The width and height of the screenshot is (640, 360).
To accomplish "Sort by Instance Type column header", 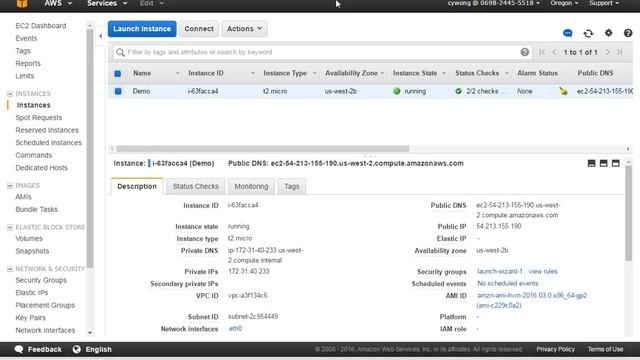I will pos(285,73).
